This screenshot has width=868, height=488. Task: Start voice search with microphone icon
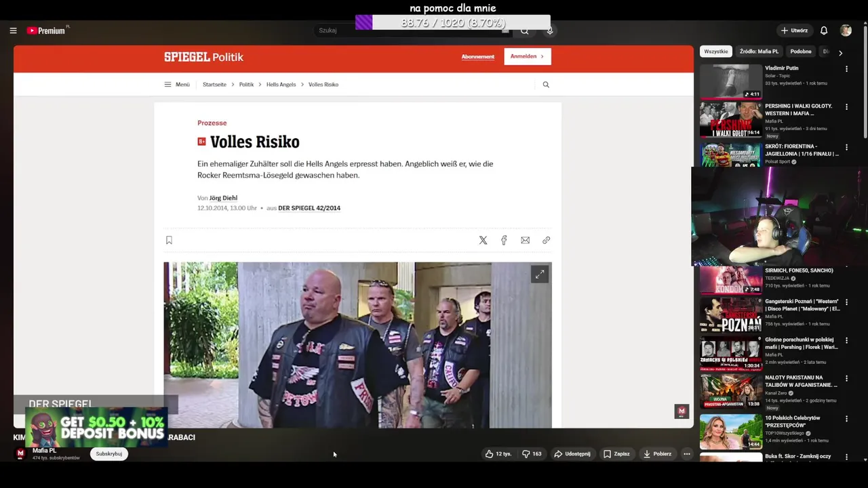click(550, 30)
